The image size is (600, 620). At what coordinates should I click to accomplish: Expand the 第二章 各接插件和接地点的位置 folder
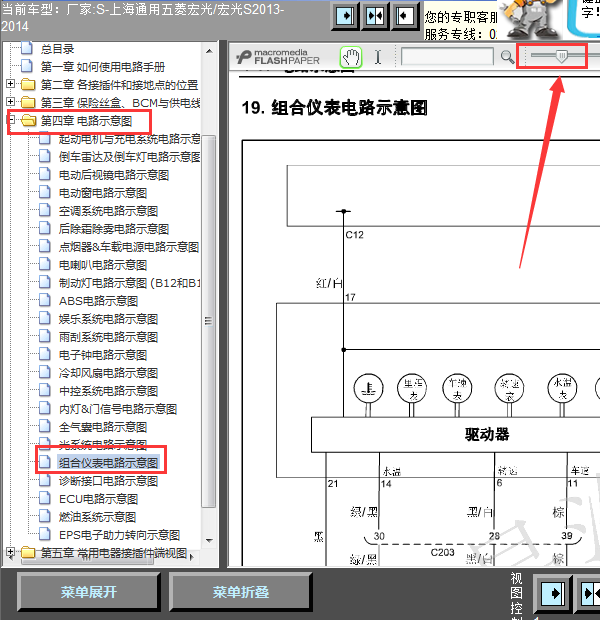[x=11, y=83]
